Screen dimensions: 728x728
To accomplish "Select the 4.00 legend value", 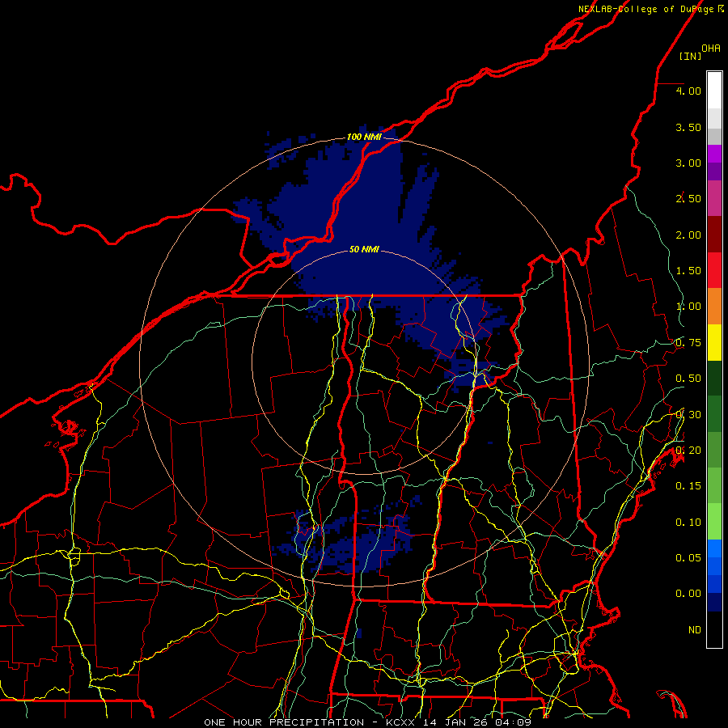I will coord(688,91).
